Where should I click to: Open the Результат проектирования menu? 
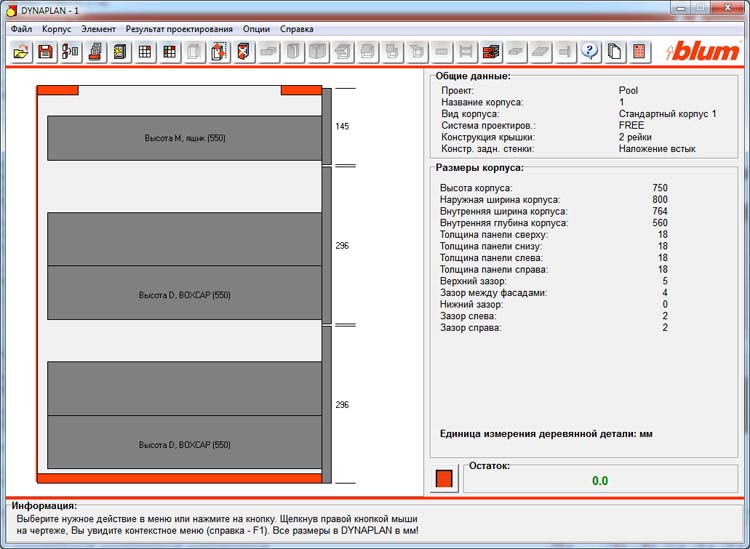click(179, 29)
